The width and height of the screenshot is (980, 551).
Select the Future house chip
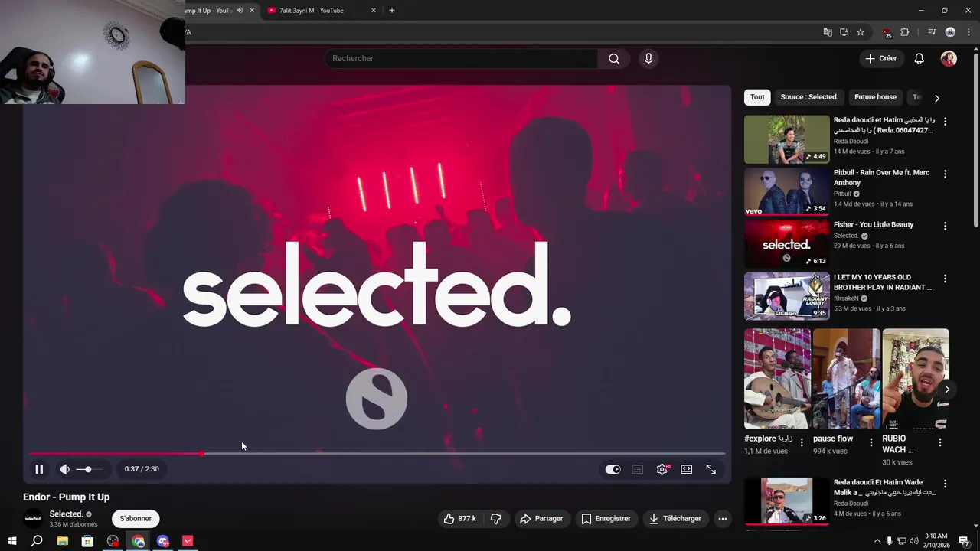(875, 97)
